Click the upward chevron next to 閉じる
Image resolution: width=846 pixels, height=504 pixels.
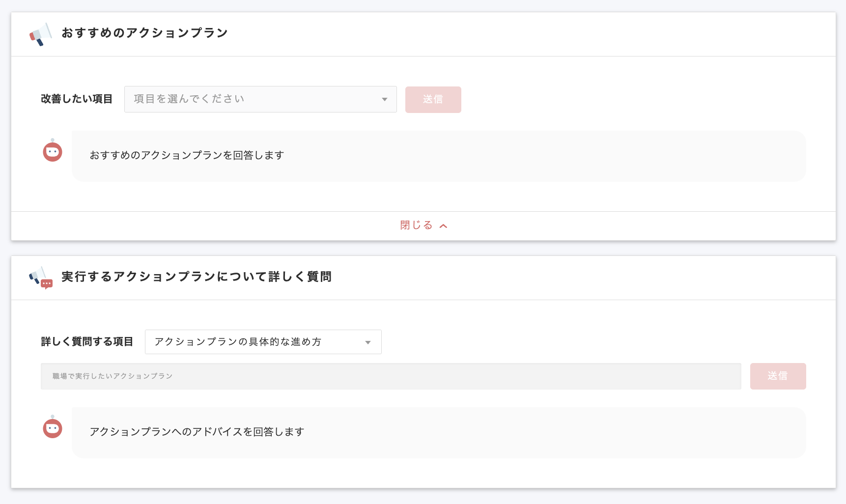[x=444, y=225]
